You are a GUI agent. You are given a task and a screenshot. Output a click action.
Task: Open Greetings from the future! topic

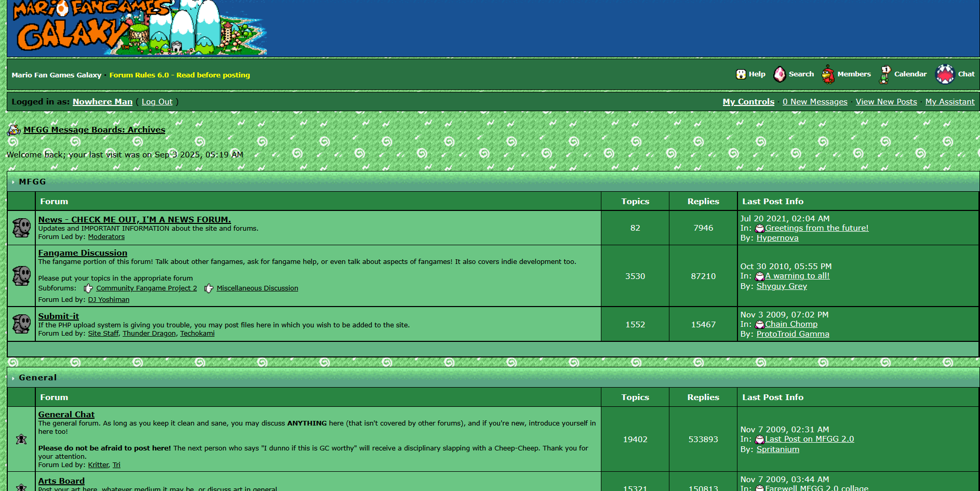click(817, 228)
